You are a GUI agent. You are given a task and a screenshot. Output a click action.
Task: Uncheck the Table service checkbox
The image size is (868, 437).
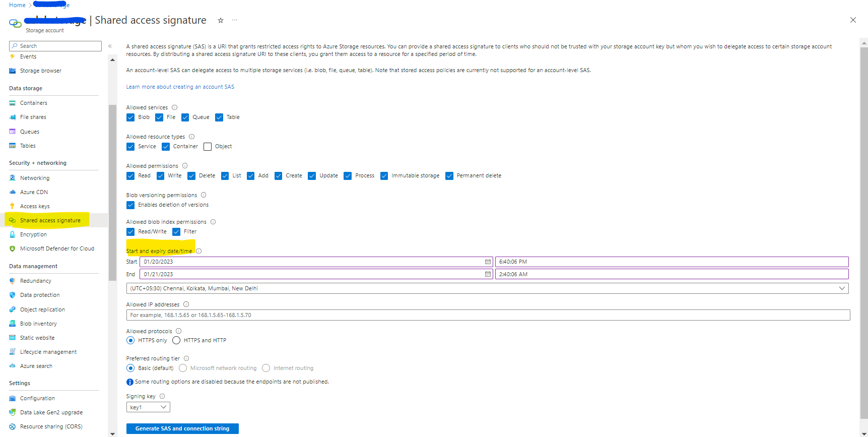[x=219, y=117]
